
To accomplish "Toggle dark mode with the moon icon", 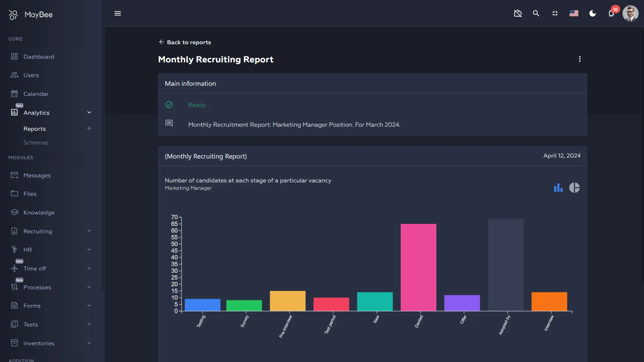I will point(593,13).
